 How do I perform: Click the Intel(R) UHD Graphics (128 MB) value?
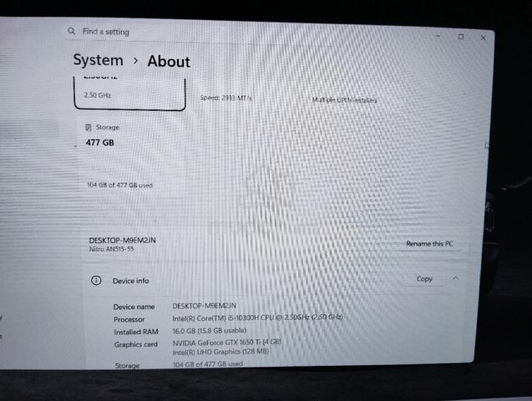[220, 352]
